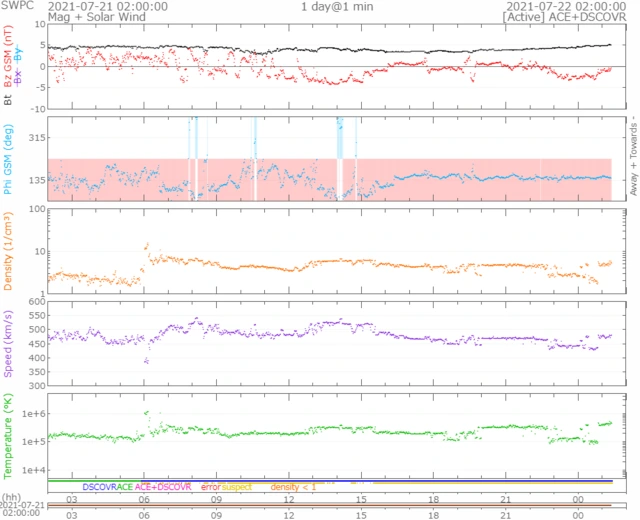This screenshot has width=640, height=520.
Task: Click the SWPC label in the top-left corner
Action: tap(17, 6)
